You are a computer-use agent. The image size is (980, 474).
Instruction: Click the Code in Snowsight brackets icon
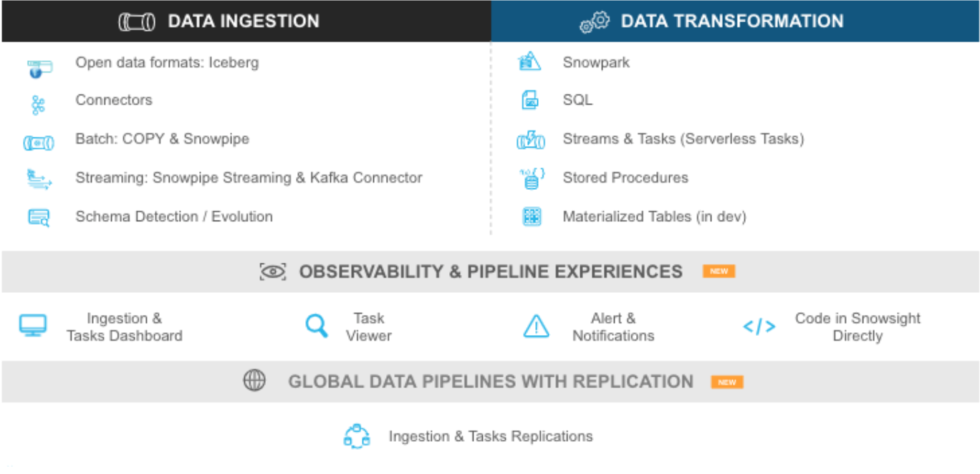click(x=759, y=327)
